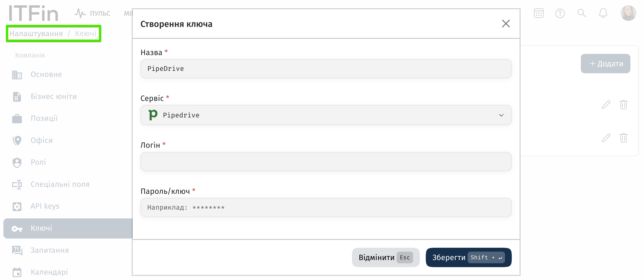The width and height of the screenshot is (644, 280).
Task: Focus the Логін input field
Action: (x=326, y=161)
